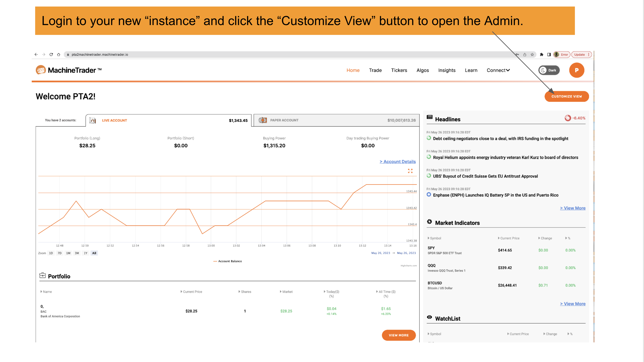Sort Market Indicators by Symbol column

(x=435, y=238)
